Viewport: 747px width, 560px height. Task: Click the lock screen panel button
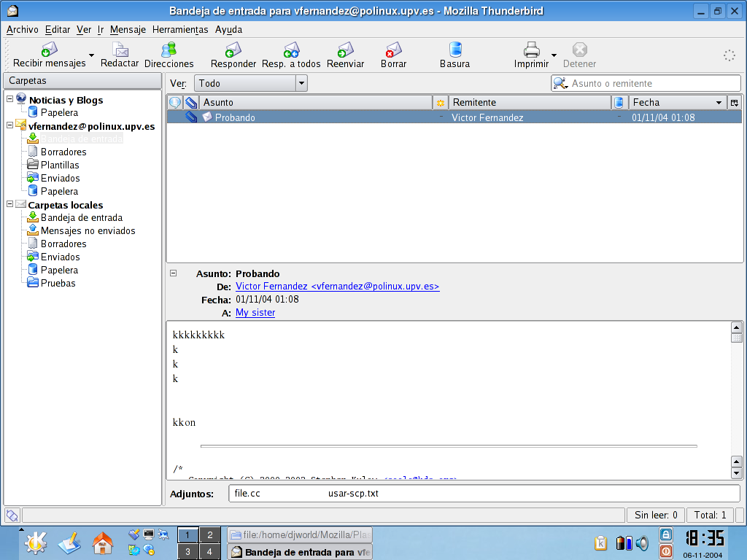[x=665, y=534]
